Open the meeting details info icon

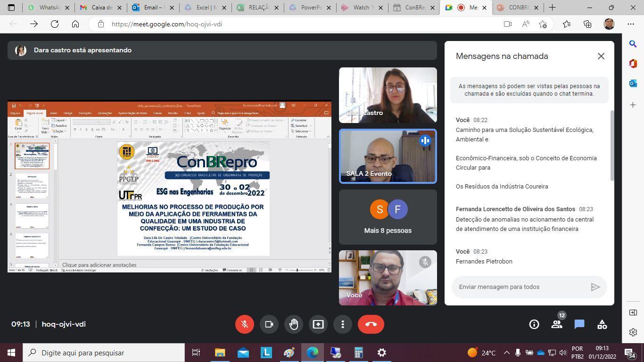(534, 324)
